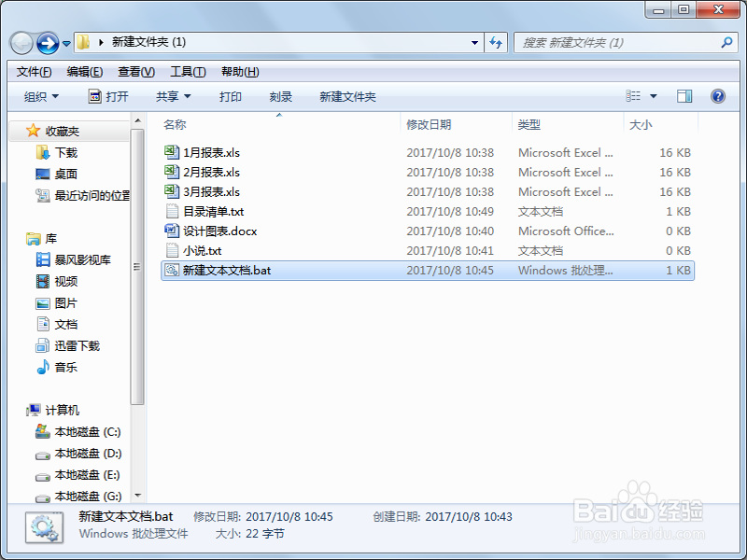Click the 打印 toolbar button
This screenshot has width=747, height=560.
pyautogui.click(x=231, y=97)
